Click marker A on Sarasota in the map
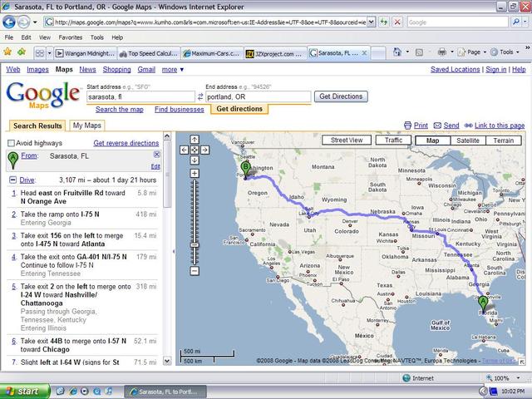Viewport: 532px width, 399px height. pyautogui.click(x=483, y=302)
